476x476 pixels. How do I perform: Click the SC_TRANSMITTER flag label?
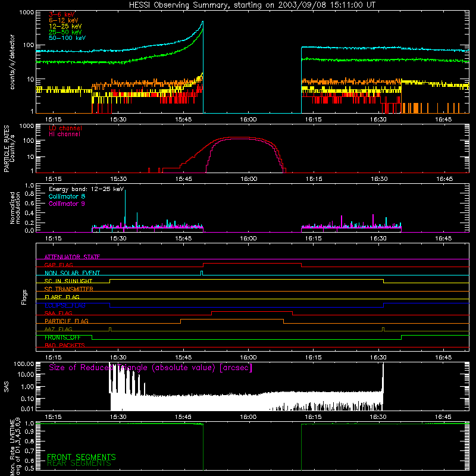68,289
